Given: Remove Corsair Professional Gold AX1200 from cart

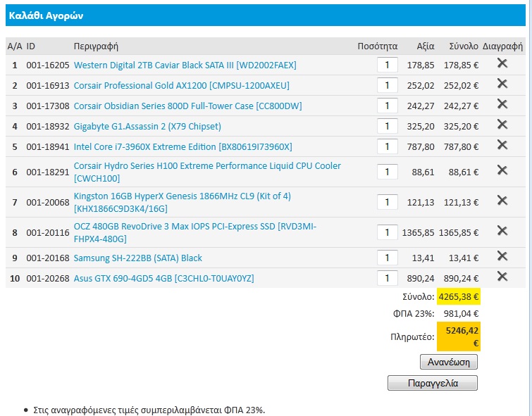Looking at the screenshot, I should pyautogui.click(x=502, y=83).
